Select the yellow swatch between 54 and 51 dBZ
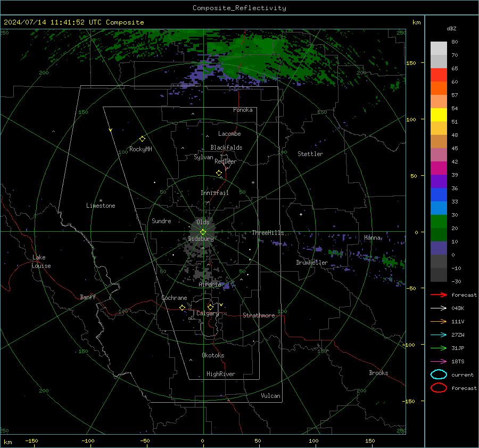 [x=439, y=115]
